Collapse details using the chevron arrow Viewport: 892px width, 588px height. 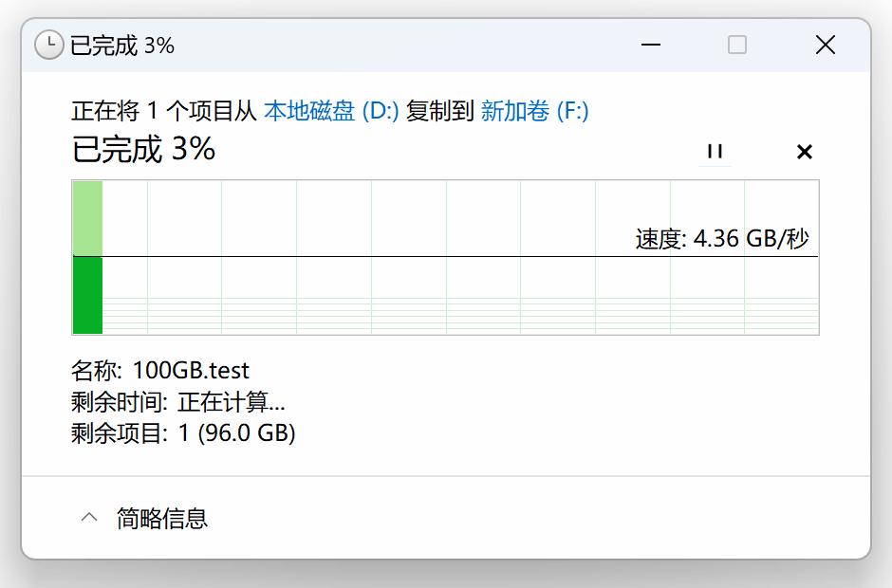tap(89, 518)
